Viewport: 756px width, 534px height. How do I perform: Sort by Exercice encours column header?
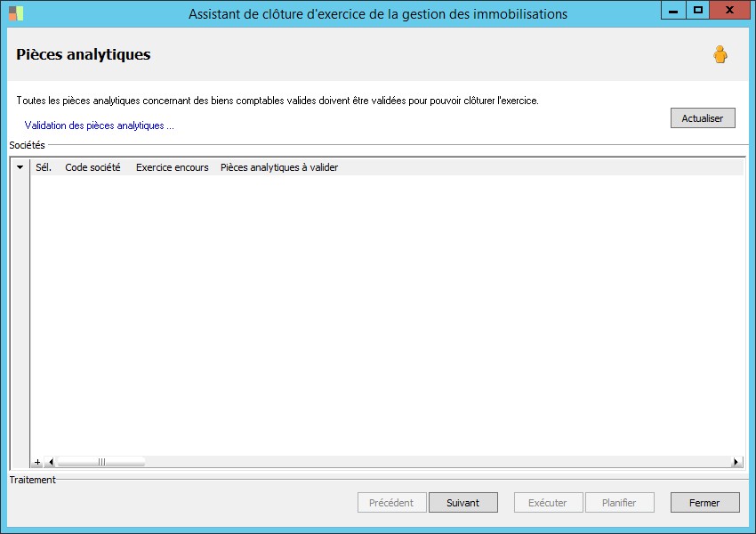(173, 167)
